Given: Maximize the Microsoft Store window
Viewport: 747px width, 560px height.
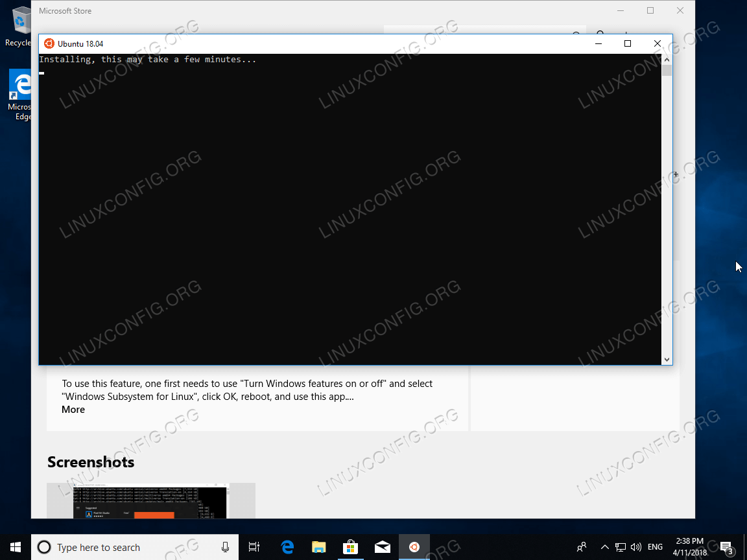Looking at the screenshot, I should [650, 10].
